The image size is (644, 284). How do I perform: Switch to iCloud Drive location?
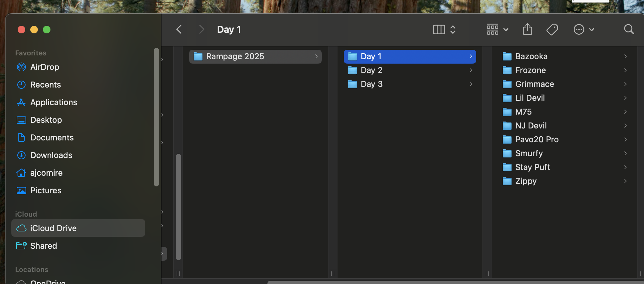point(53,228)
